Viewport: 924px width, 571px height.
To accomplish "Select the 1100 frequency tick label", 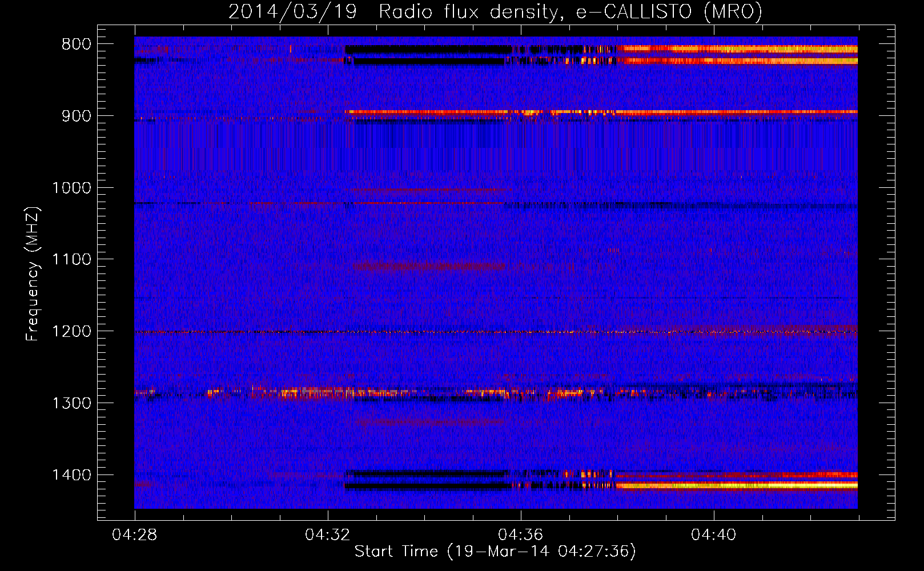I will pos(71,260).
